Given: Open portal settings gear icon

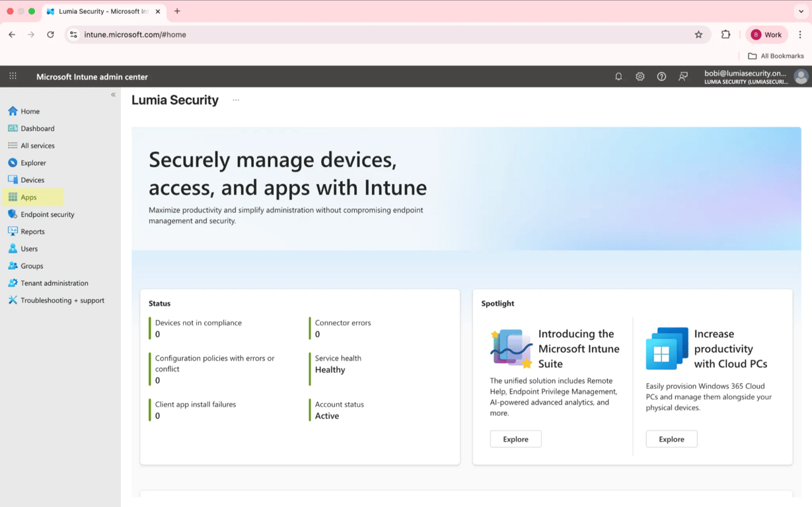Looking at the screenshot, I should coord(640,77).
